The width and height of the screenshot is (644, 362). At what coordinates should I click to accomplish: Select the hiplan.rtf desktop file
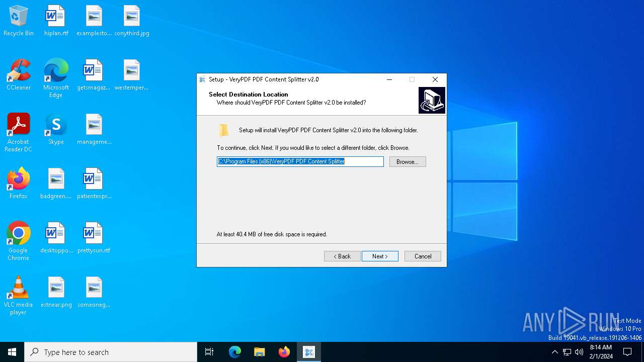(x=56, y=21)
